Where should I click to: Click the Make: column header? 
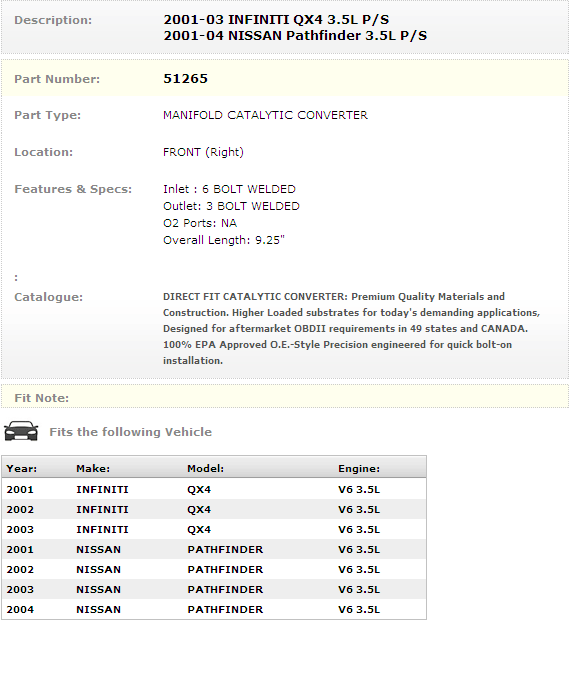[93, 469]
